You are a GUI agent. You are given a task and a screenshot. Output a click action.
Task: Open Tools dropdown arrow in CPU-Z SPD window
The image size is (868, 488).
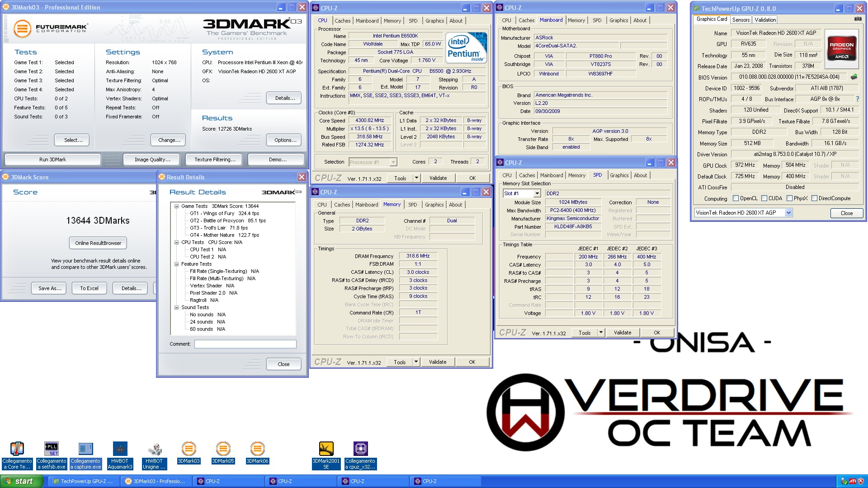(x=601, y=333)
